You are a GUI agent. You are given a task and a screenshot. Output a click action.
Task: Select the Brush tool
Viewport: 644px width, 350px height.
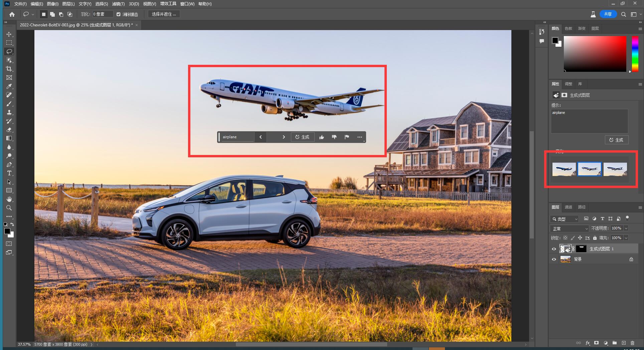tap(9, 104)
